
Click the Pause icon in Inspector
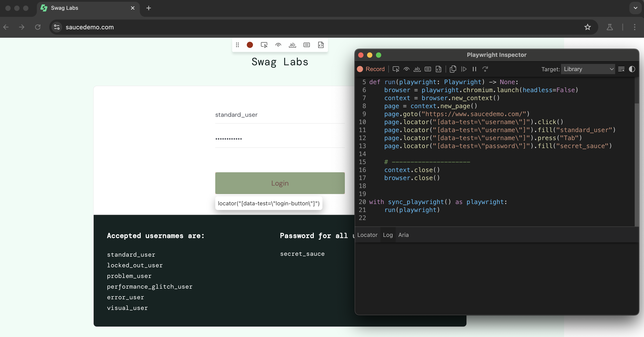point(474,69)
